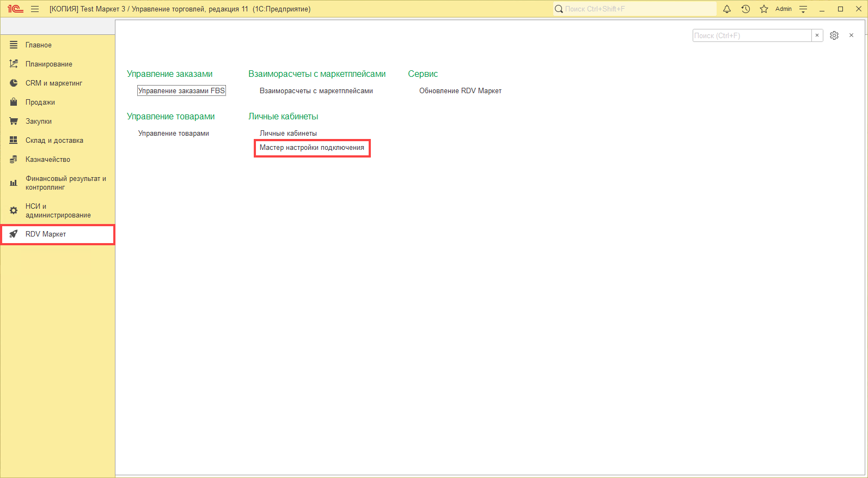The width and height of the screenshot is (868, 478).
Task: Click Управление товарами group heading
Action: 171,116
